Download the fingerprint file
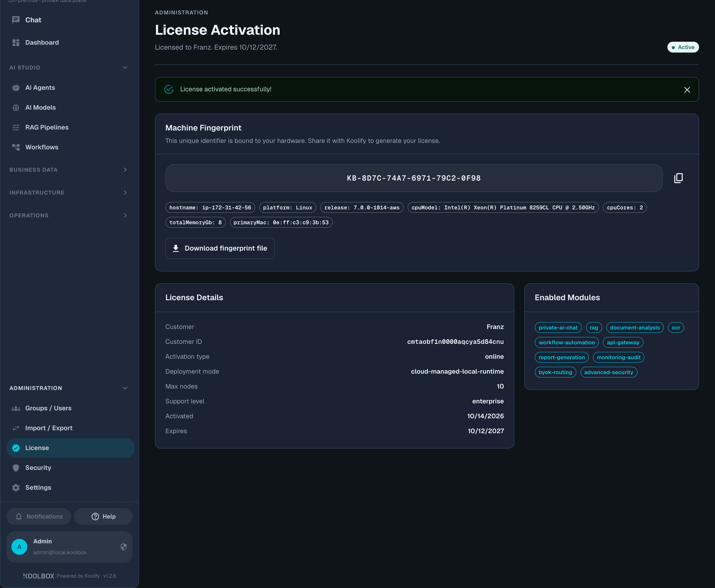The height and width of the screenshot is (588, 715). pos(219,248)
